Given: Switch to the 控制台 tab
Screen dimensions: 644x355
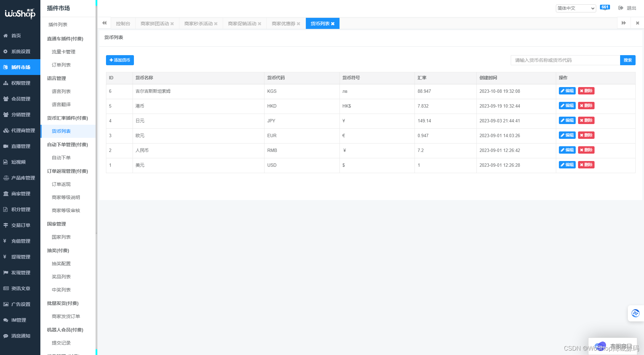Looking at the screenshot, I should (123, 24).
